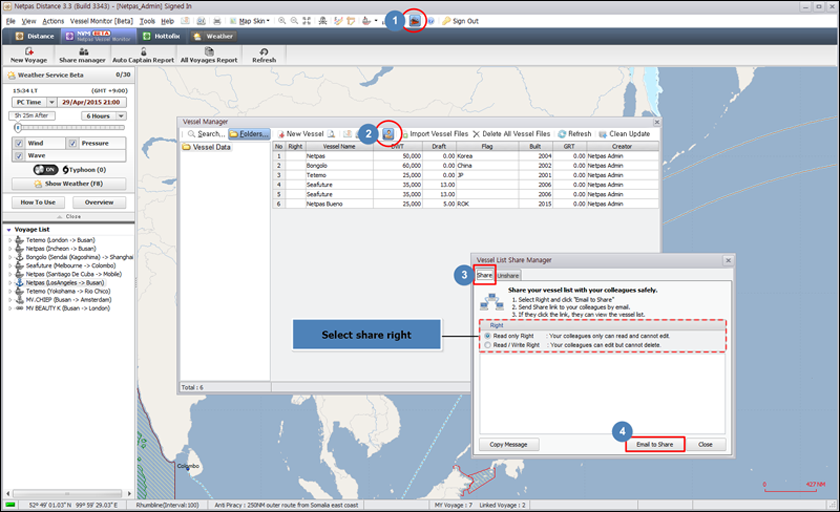Screen dimensions: 840x512
Task: Select Netpas Bueno vessel row
Action: tap(466, 204)
